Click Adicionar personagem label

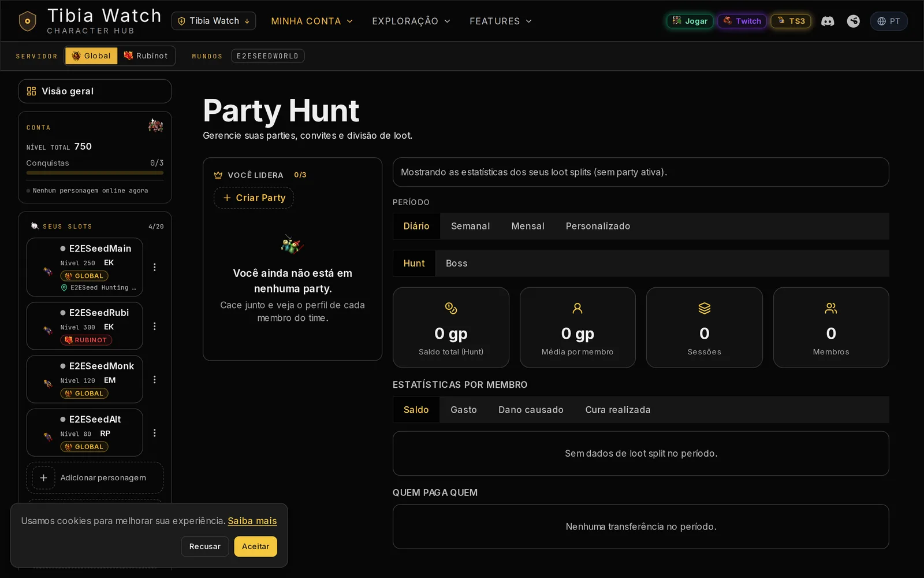pyautogui.click(x=103, y=478)
